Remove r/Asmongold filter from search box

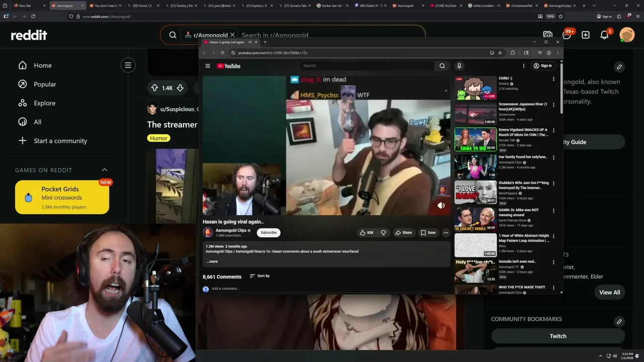(x=232, y=35)
